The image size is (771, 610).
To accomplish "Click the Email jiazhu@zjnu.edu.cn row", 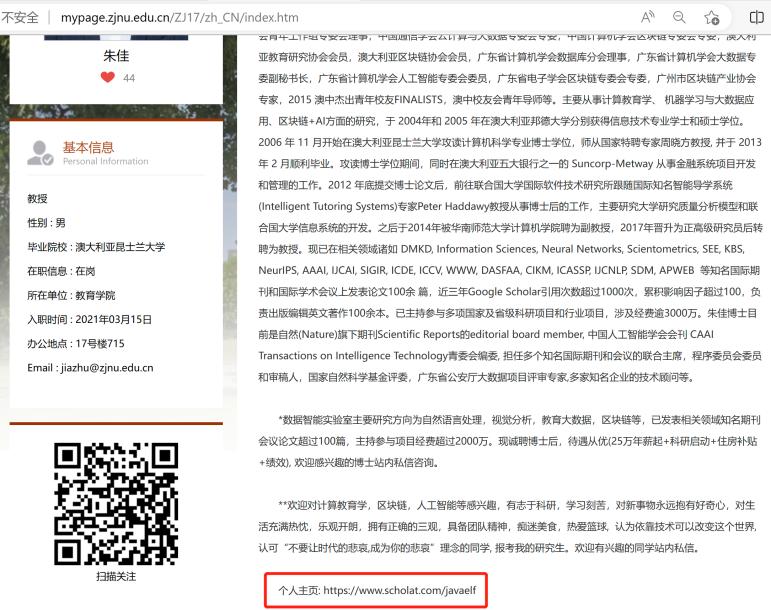I will click(x=90, y=368).
